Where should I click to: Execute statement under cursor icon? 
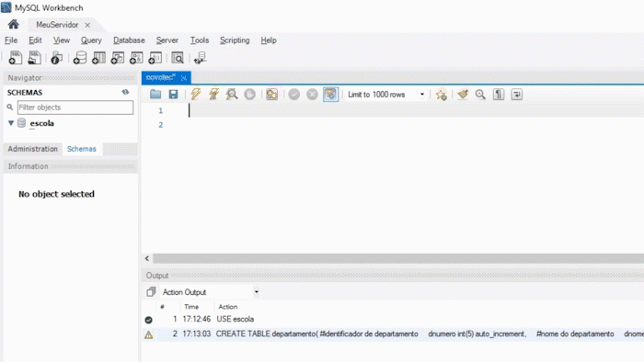213,95
